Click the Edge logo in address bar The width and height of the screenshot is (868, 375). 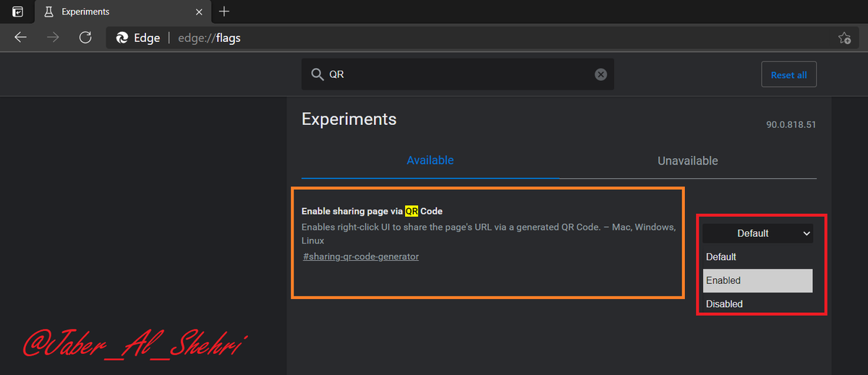tap(122, 38)
